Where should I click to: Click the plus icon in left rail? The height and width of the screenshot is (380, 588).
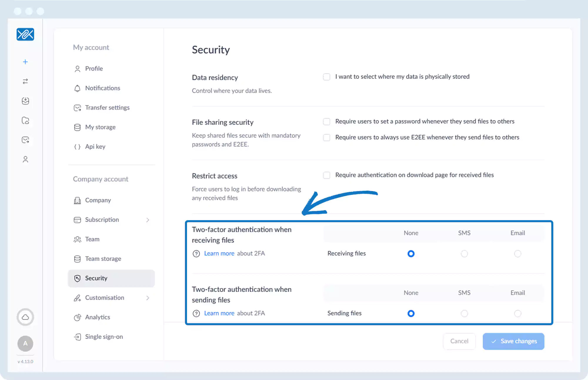click(25, 62)
